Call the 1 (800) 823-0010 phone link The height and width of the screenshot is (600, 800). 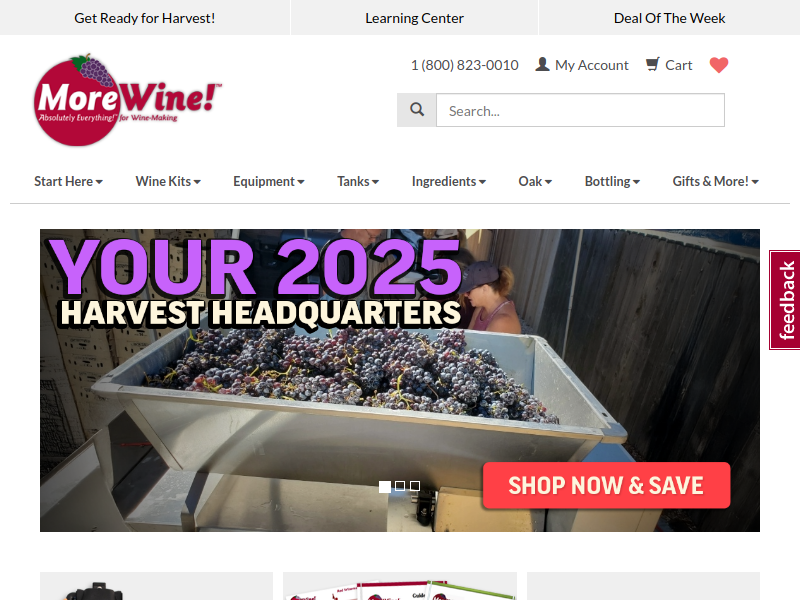tap(465, 65)
